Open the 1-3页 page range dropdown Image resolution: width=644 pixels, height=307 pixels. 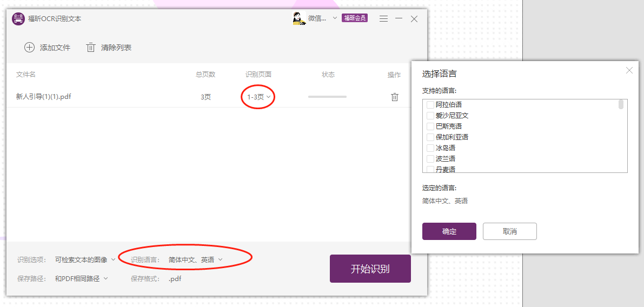pos(258,97)
